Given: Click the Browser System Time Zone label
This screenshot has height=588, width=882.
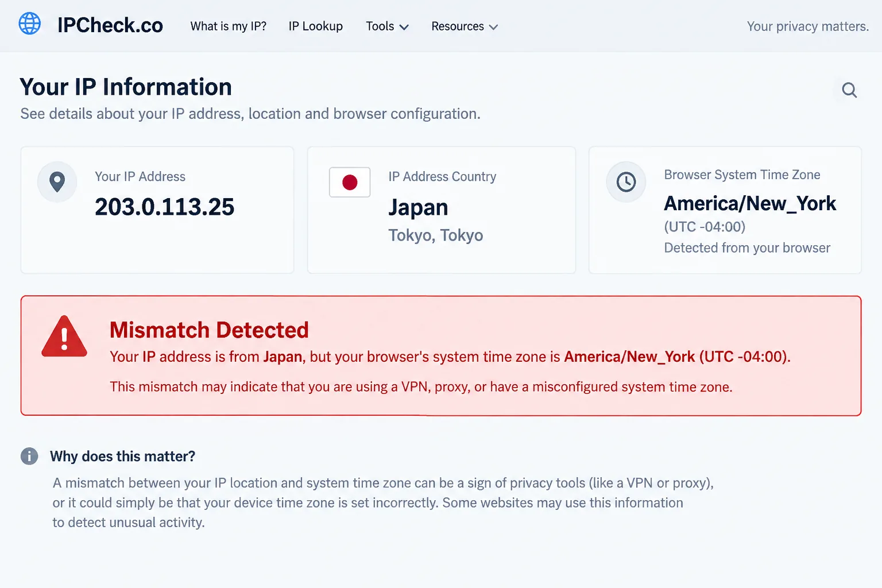Looking at the screenshot, I should tap(742, 175).
